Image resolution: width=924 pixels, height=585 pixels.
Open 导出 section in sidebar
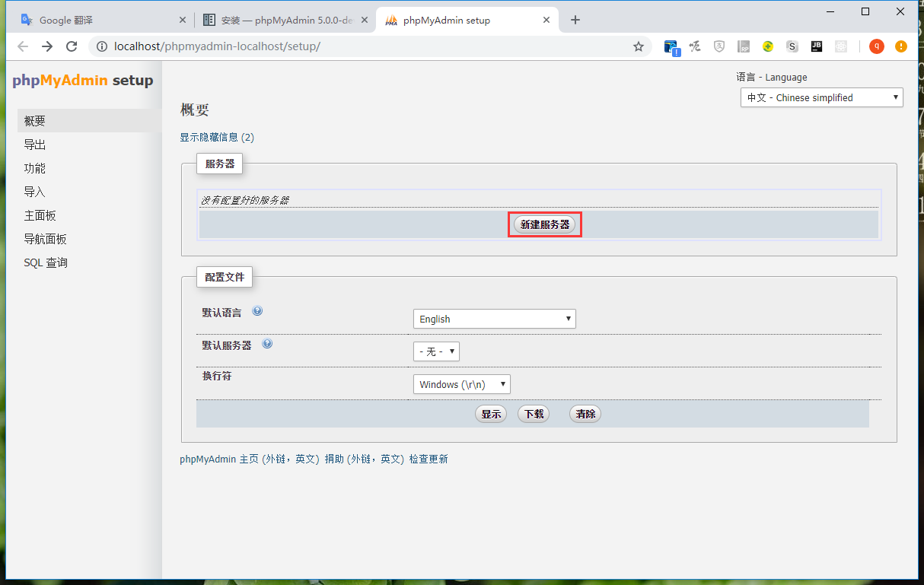click(90, 145)
